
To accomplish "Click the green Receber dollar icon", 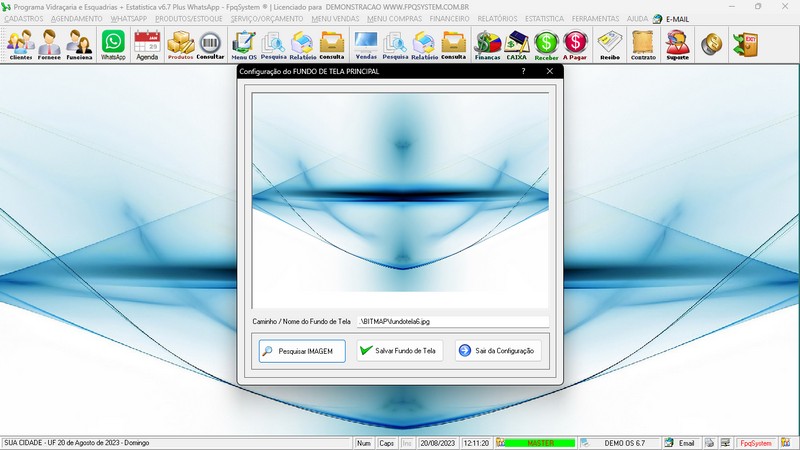I will (x=546, y=45).
